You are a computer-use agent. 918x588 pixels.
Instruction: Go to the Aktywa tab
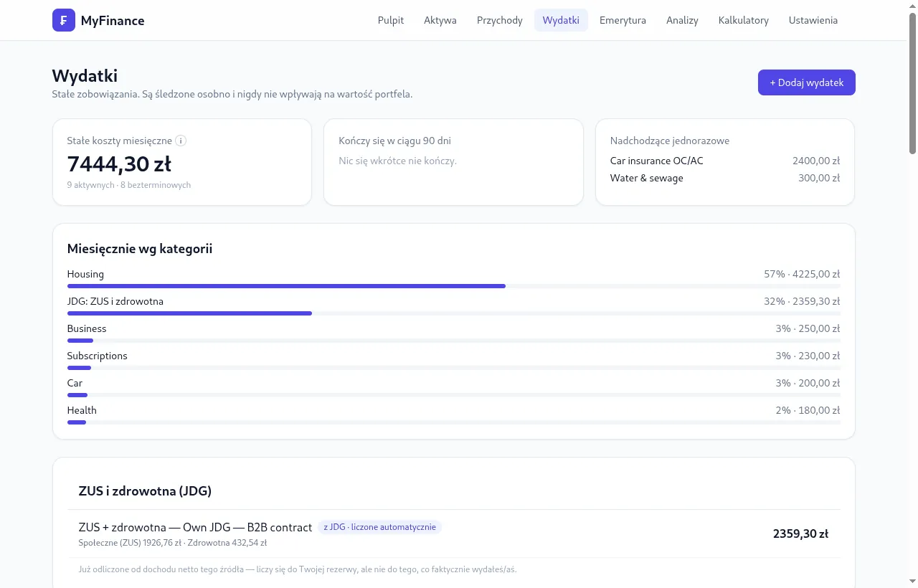440,20
